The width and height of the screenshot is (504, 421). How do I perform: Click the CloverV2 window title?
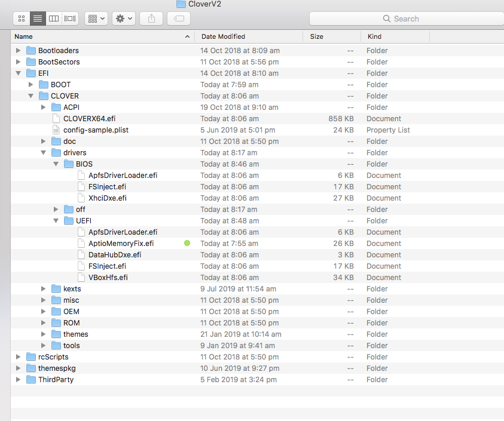point(204,4)
